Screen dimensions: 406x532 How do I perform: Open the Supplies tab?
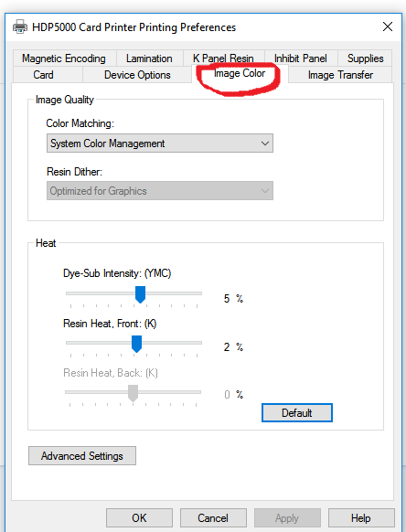click(365, 59)
